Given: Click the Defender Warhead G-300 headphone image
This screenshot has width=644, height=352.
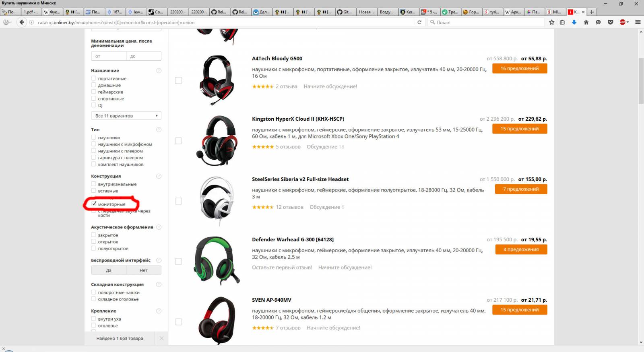Looking at the screenshot, I should tap(217, 260).
